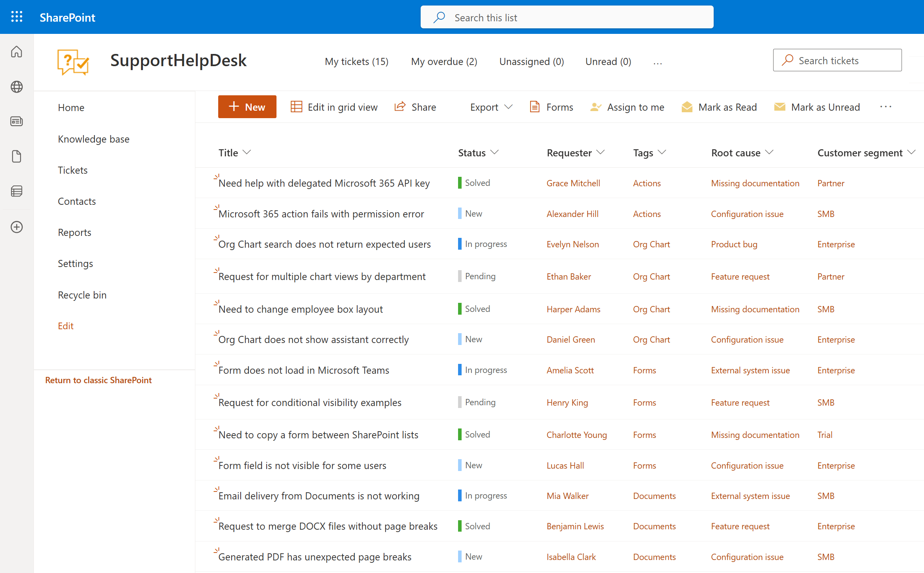Switch to My overdue (2) view

pos(444,61)
